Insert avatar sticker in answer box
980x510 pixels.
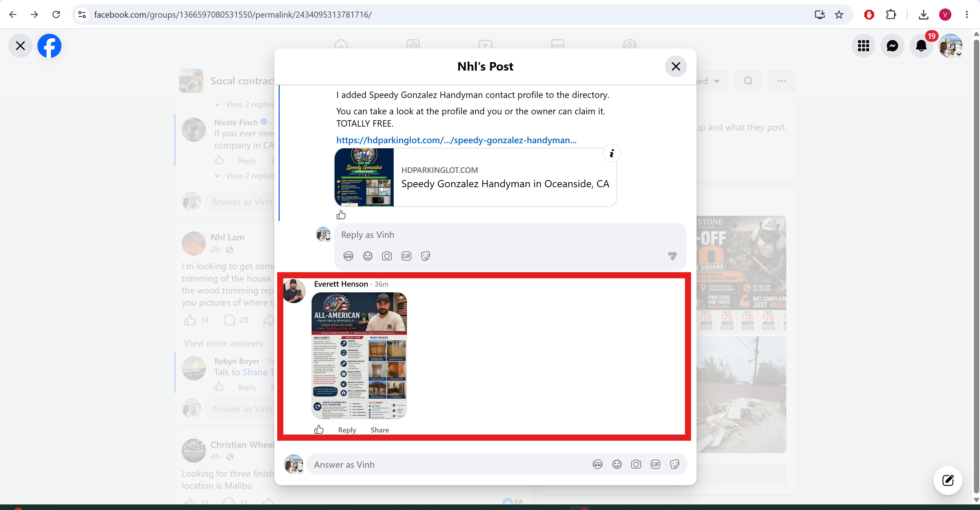point(598,464)
